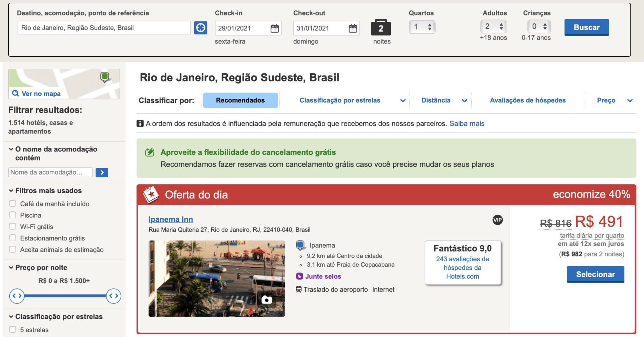This screenshot has height=337, width=644.
Task: Collapse O nome da acomodação contém section
Action: (11, 149)
